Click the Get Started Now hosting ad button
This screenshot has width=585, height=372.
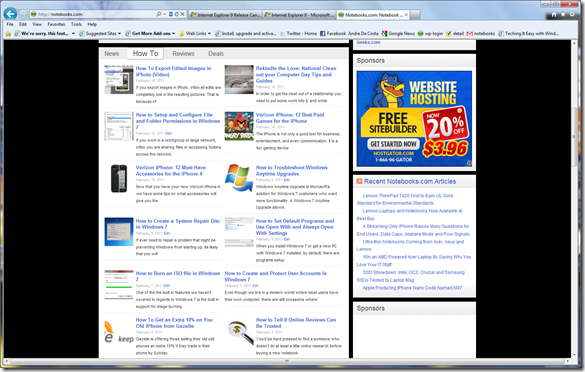pos(393,144)
